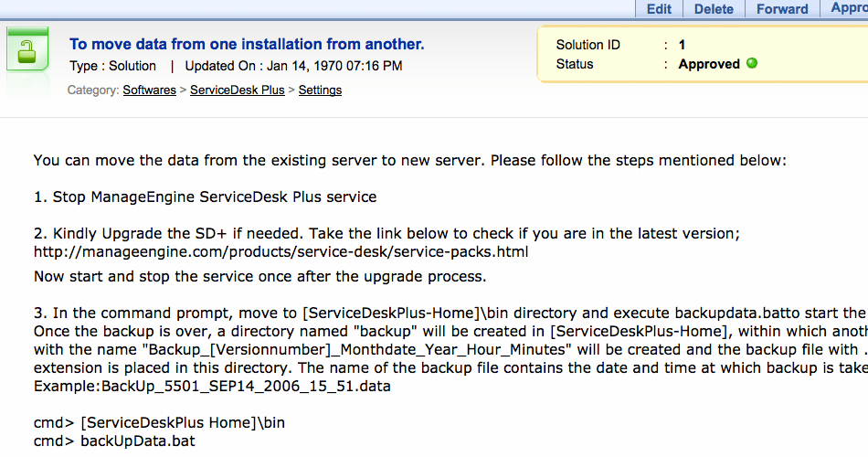Screen dimensions: 868x457
Task: Click the backUpData.bat command line
Action: [x=137, y=441]
